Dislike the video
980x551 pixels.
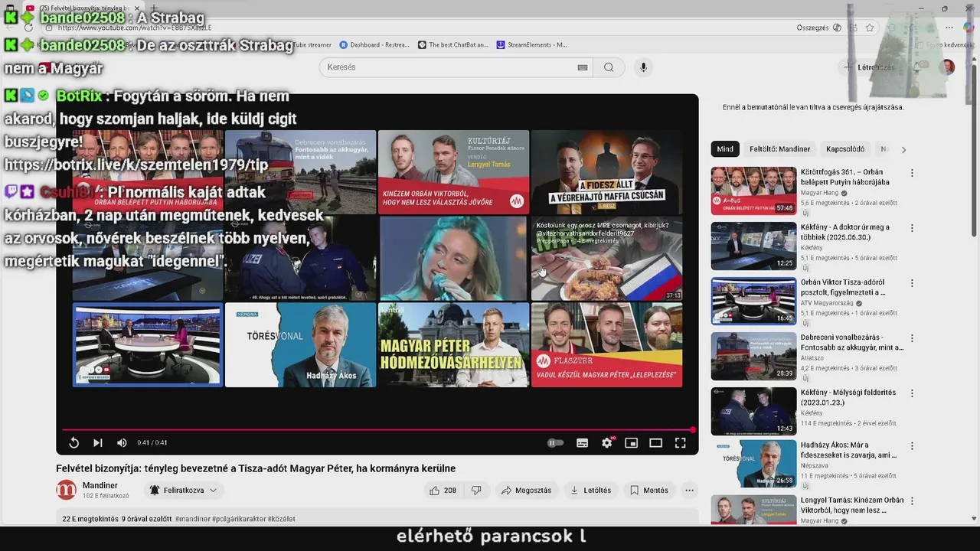click(x=476, y=491)
